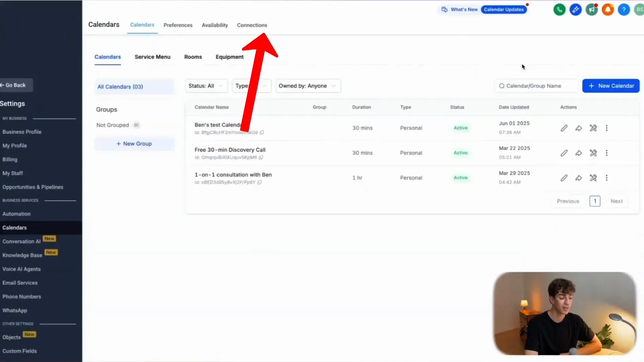Open Knowledge Base settings

pos(22,255)
